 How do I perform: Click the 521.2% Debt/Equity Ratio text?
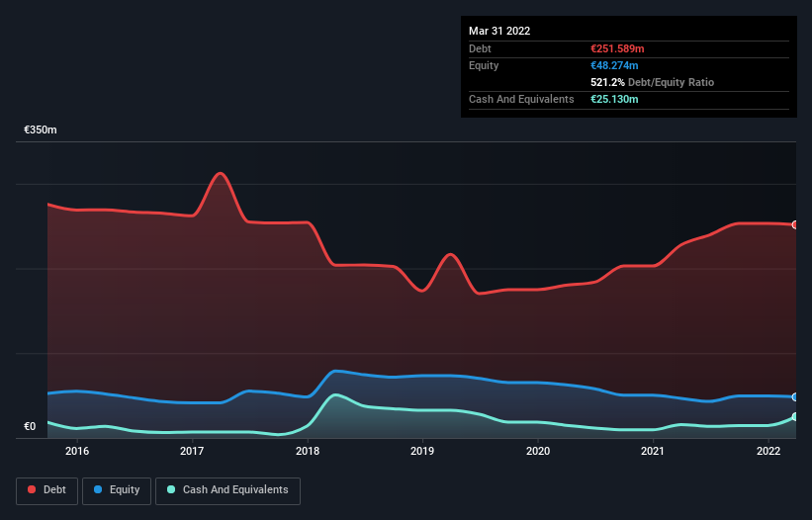(652, 82)
